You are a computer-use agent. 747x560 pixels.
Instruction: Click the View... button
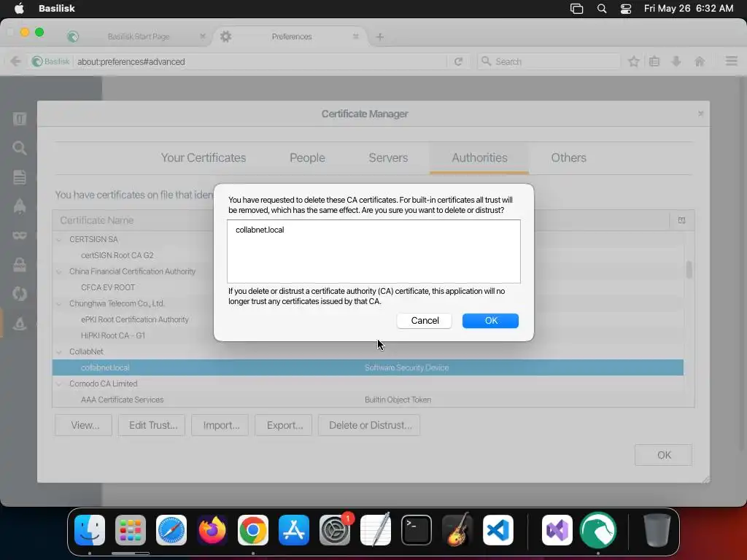(83, 425)
